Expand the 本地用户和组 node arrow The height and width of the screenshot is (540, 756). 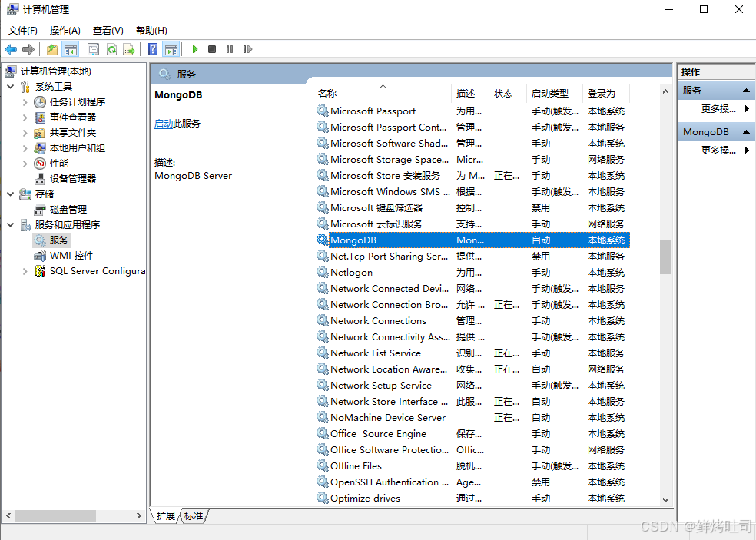click(x=25, y=148)
